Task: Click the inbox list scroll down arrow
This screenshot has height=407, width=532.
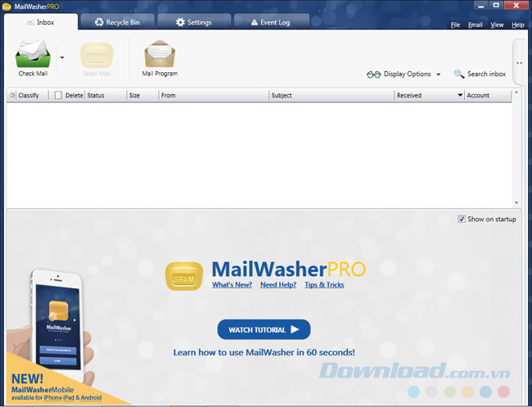Action: pyautogui.click(x=516, y=202)
